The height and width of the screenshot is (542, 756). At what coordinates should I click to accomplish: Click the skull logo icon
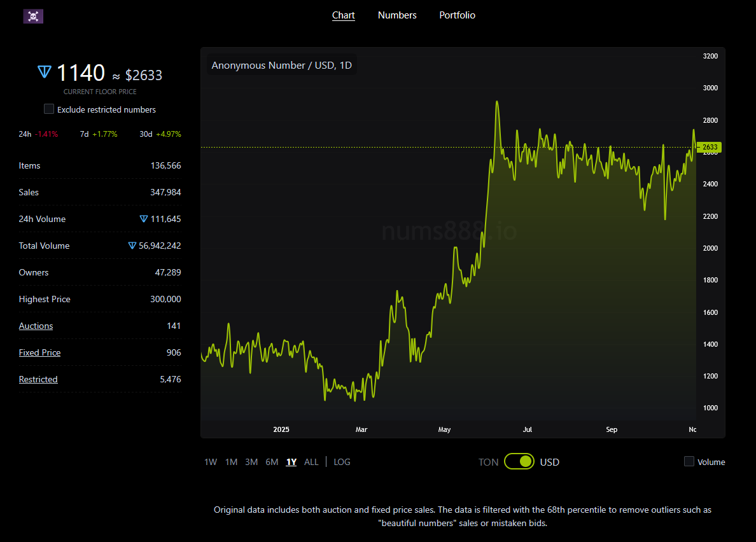33,17
